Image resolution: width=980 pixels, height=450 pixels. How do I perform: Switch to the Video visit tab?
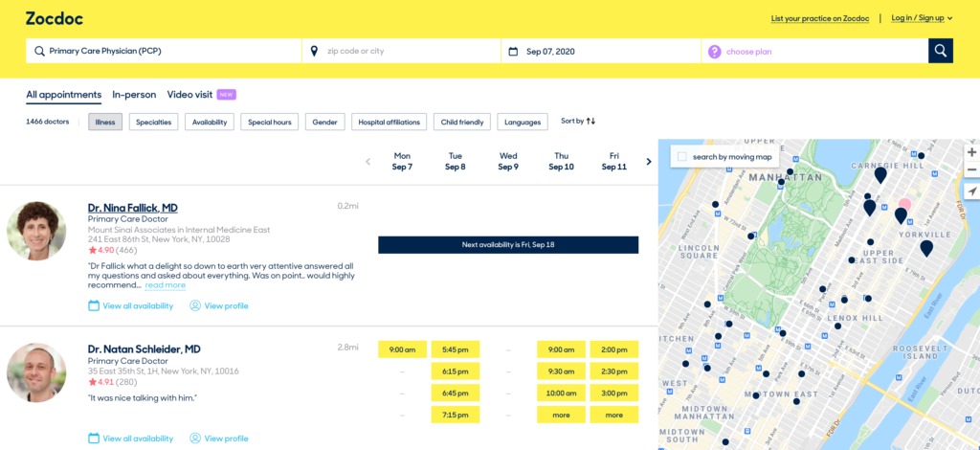point(189,95)
